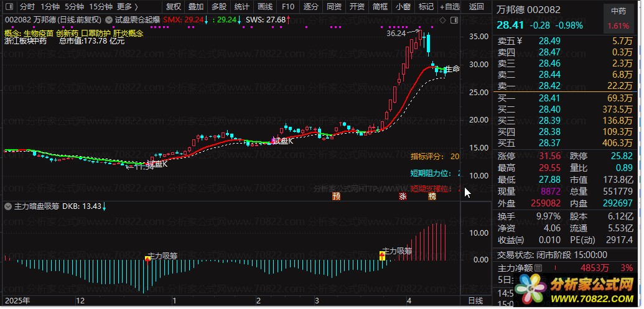Select the 1分钟 period tab
The width and height of the screenshot is (644, 309).
50,7
